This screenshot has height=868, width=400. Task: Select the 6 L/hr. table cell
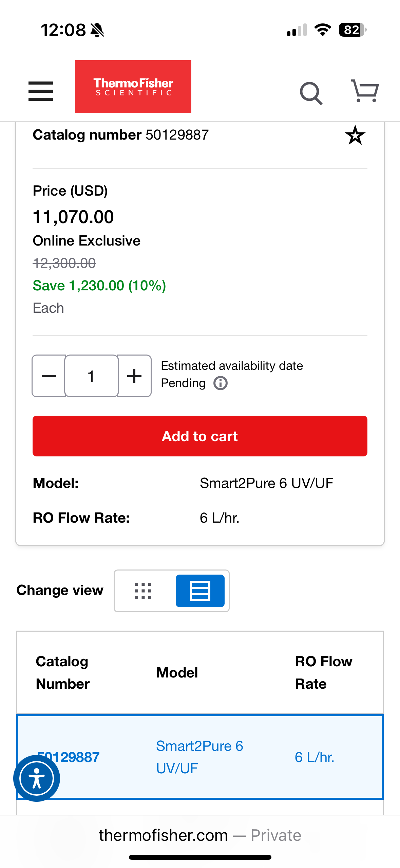(x=315, y=757)
